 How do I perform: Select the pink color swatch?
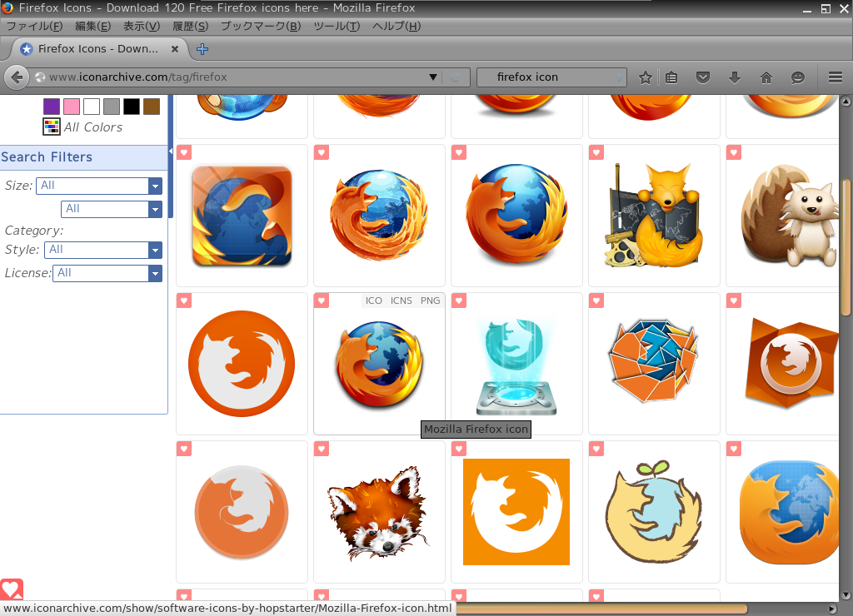click(x=72, y=107)
